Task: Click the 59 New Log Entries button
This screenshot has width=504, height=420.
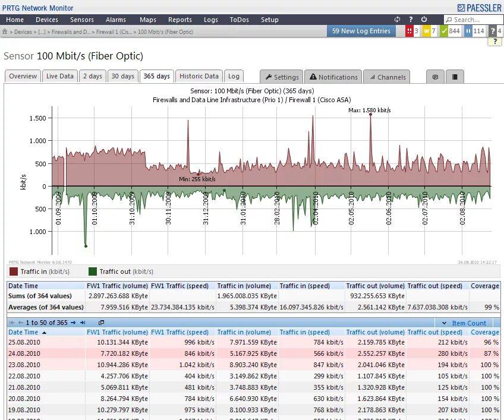Action: (361, 31)
